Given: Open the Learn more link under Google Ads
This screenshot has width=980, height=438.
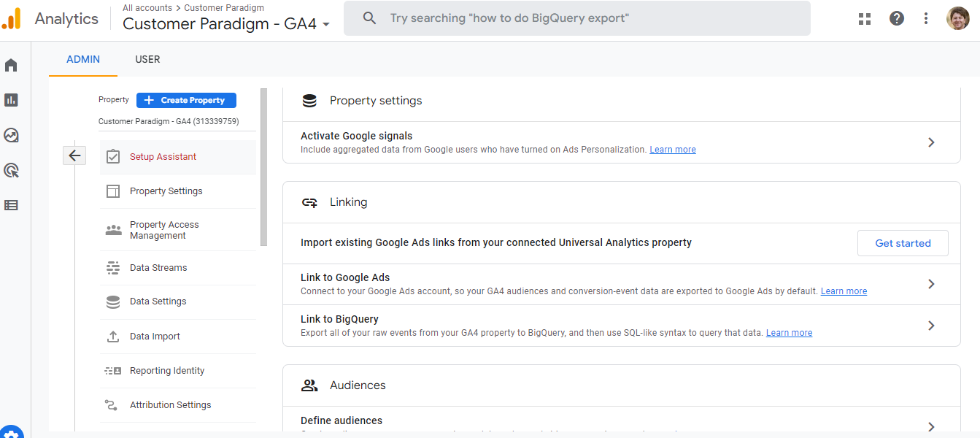Looking at the screenshot, I should click(844, 291).
